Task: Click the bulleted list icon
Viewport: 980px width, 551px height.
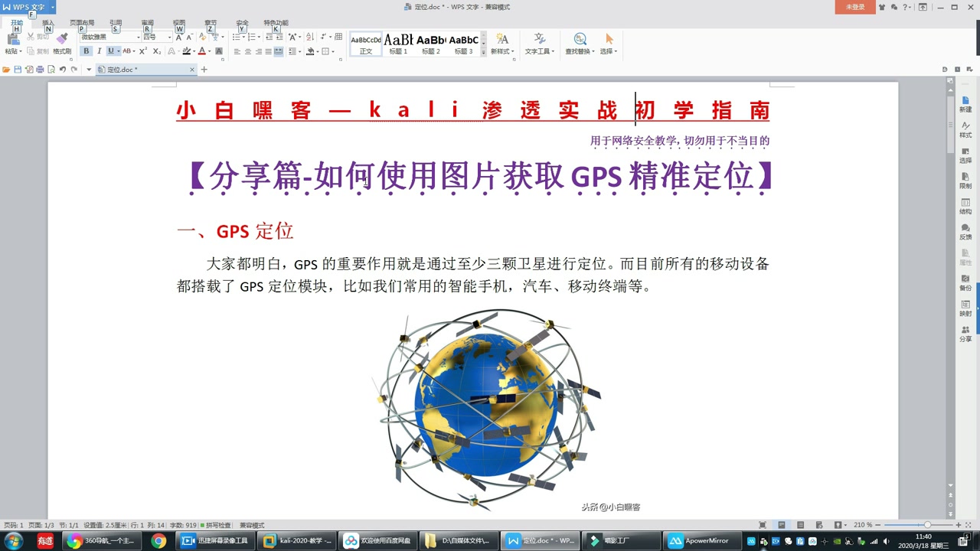Action: [236, 37]
